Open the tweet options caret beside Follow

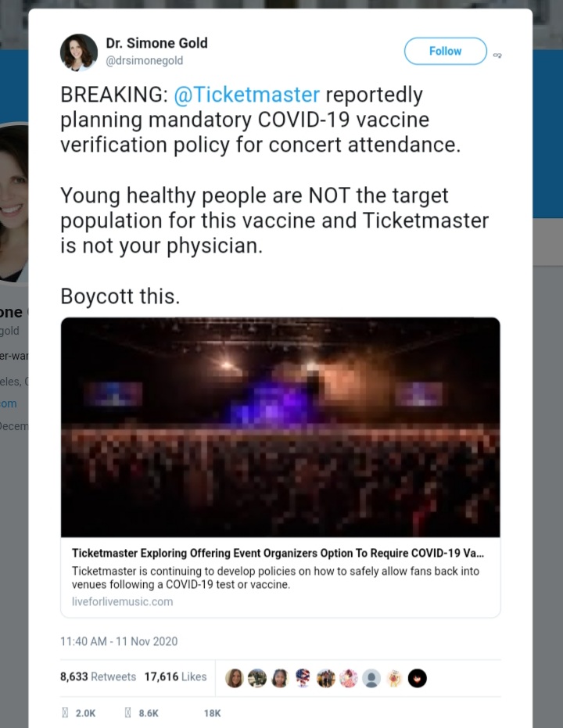(497, 56)
